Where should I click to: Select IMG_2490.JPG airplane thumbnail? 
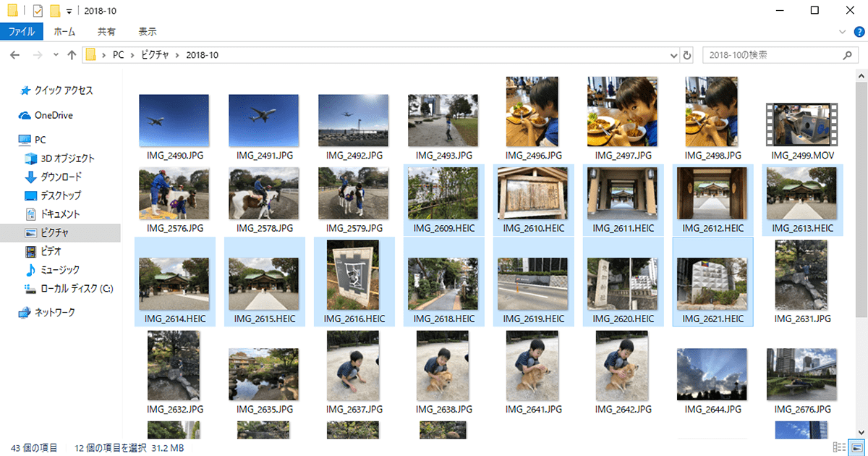174,120
